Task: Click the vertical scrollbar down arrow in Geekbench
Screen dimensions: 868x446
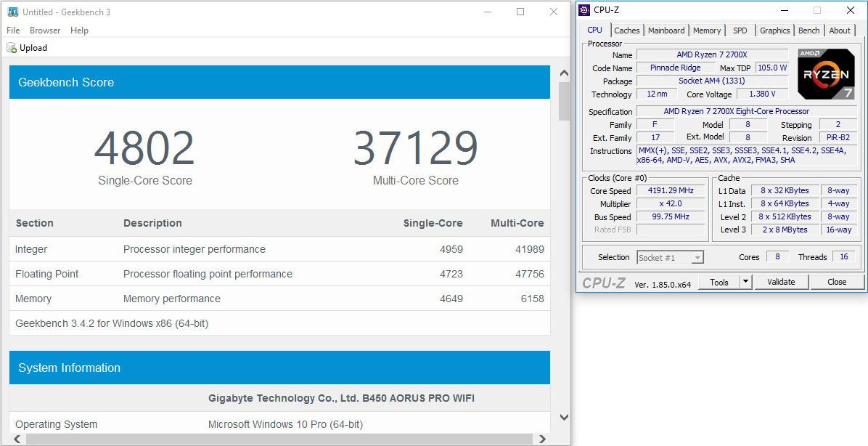Action: tap(564, 418)
